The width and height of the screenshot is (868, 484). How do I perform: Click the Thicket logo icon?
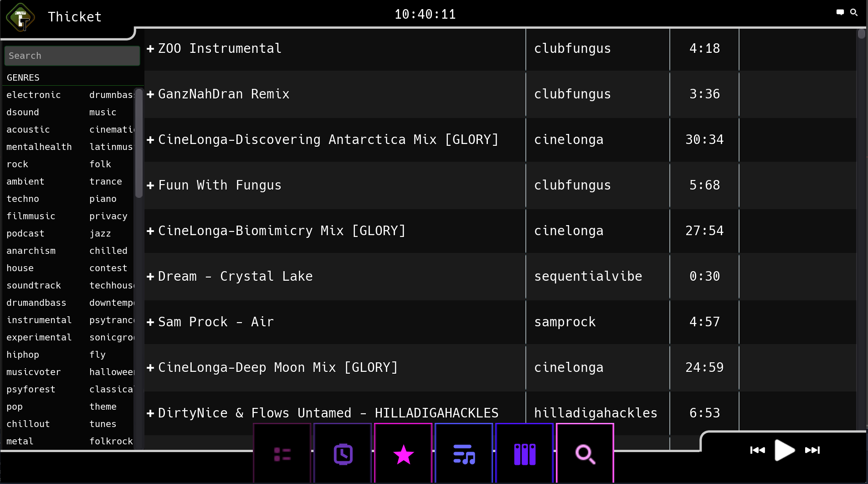pyautogui.click(x=21, y=17)
